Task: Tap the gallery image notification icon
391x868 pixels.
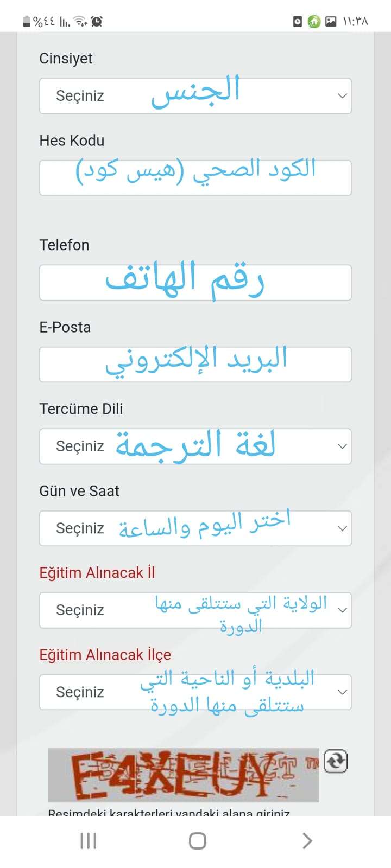Action: [x=331, y=22]
